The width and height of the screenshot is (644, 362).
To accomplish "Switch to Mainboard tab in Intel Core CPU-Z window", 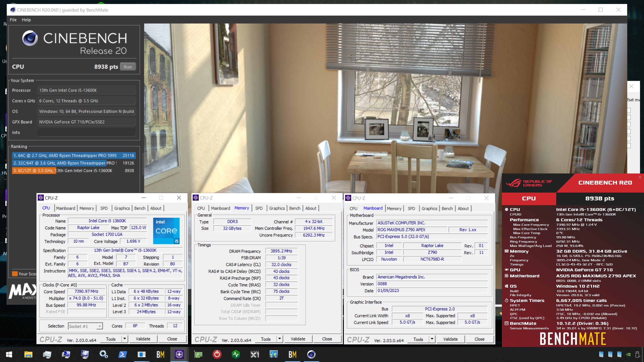I will pos(66,208).
